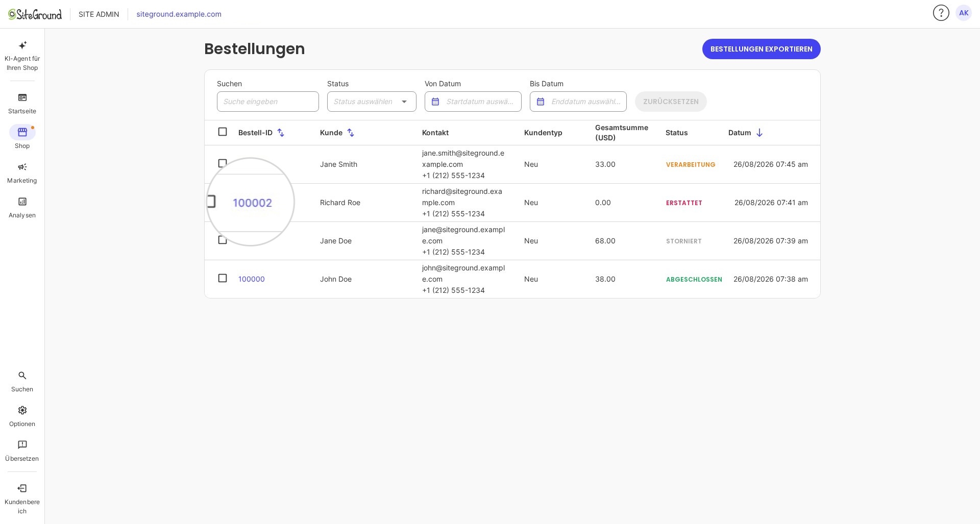The image size is (980, 524).
Task: Tick the select-all checkbox in the header
Action: pyautogui.click(x=223, y=132)
